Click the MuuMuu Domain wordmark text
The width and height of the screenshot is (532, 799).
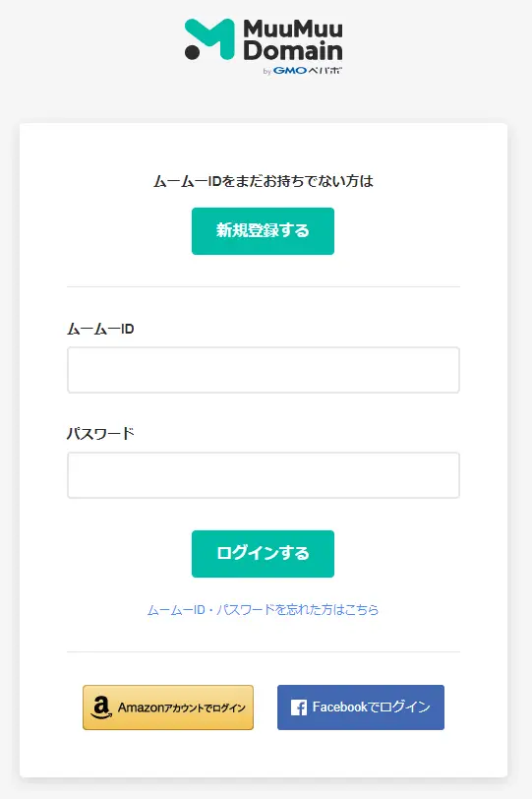tap(293, 40)
